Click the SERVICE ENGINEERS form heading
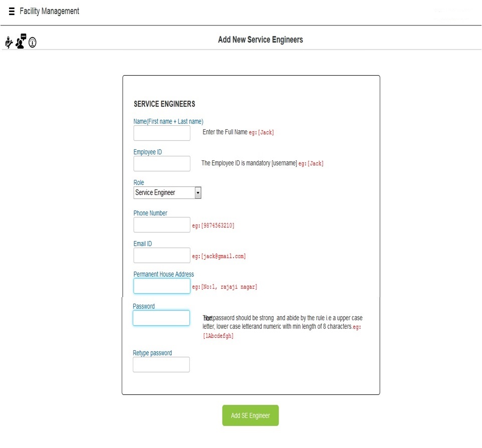 pos(164,104)
